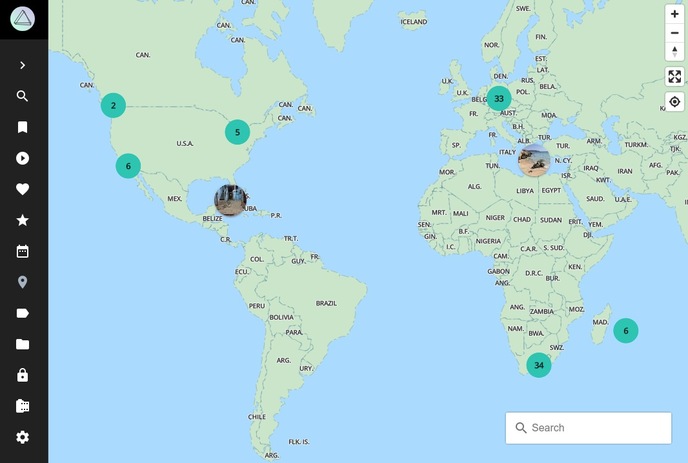Open Search from the sidebar
This screenshot has width=688, height=463.
pos(23,96)
